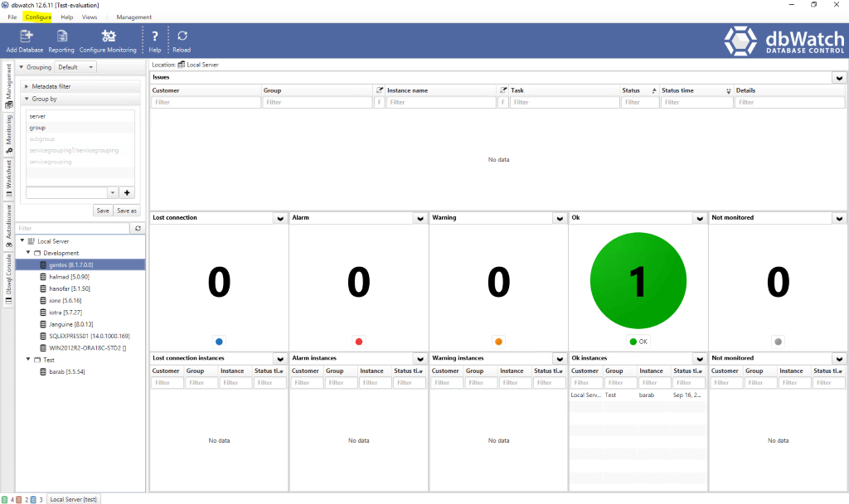Collapse the Group by section
Image resolution: width=849 pixels, height=504 pixels.
(x=27, y=99)
